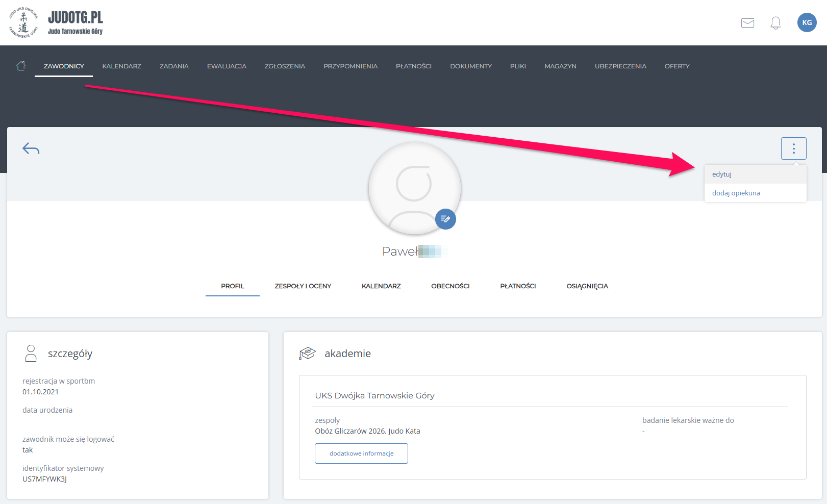Image resolution: width=827 pixels, height=504 pixels.
Task: Go to UBEZPIECZENIA section
Action: click(620, 66)
